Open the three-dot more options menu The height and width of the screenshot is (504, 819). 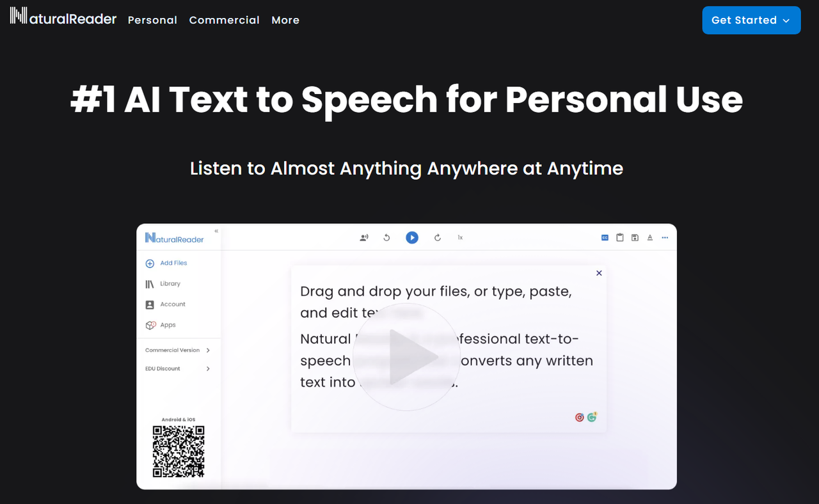(665, 238)
